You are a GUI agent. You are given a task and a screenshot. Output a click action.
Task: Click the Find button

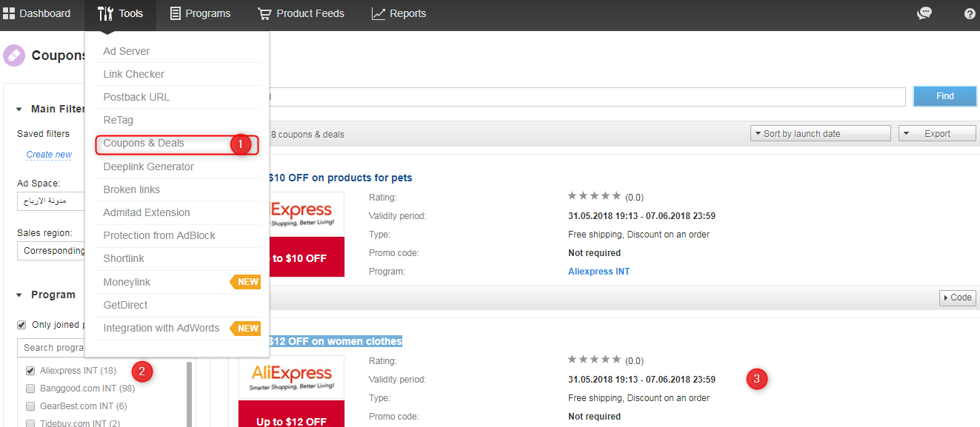pos(944,96)
